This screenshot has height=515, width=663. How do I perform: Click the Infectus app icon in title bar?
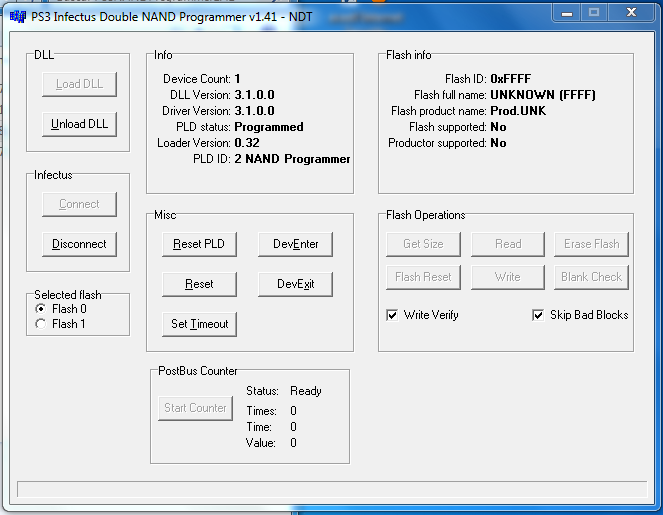tap(18, 16)
